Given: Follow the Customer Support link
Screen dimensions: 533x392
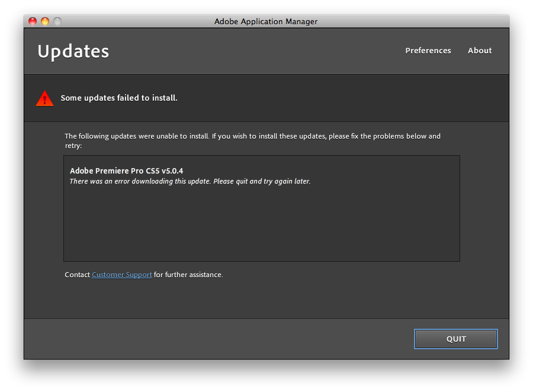Looking at the screenshot, I should tap(121, 275).
